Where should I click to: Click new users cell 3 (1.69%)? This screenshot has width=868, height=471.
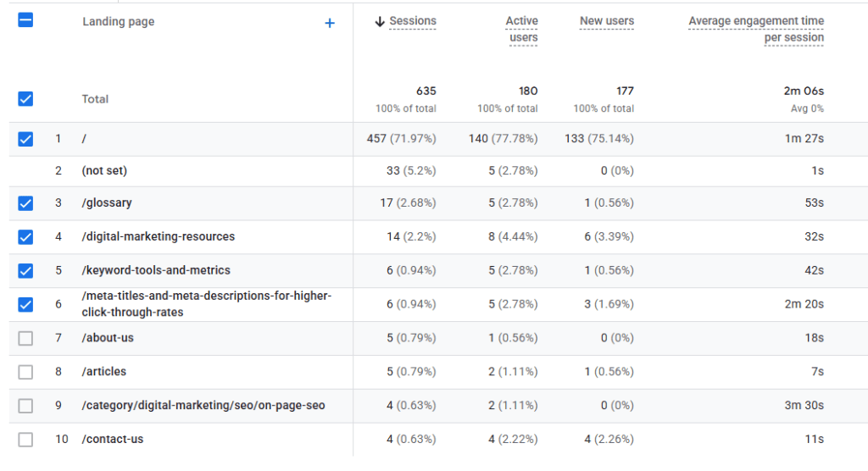pos(609,304)
